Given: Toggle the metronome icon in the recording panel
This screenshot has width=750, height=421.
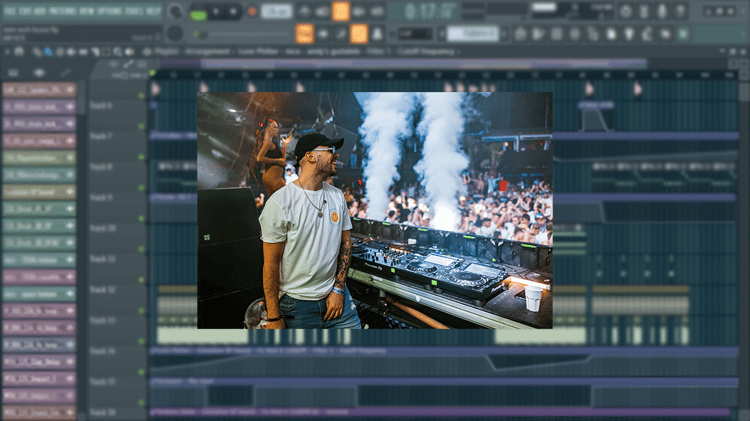Looking at the screenshot, I should click(x=305, y=11).
